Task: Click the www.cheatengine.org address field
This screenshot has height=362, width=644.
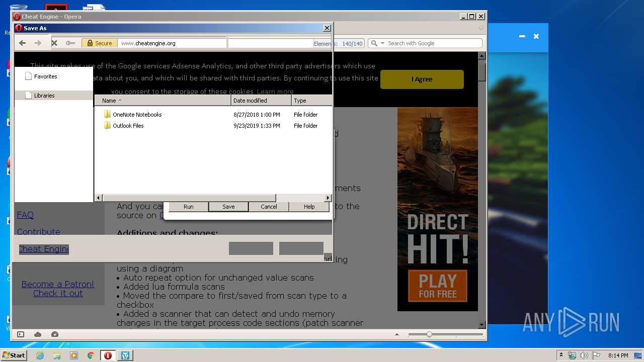Action: click(172, 43)
